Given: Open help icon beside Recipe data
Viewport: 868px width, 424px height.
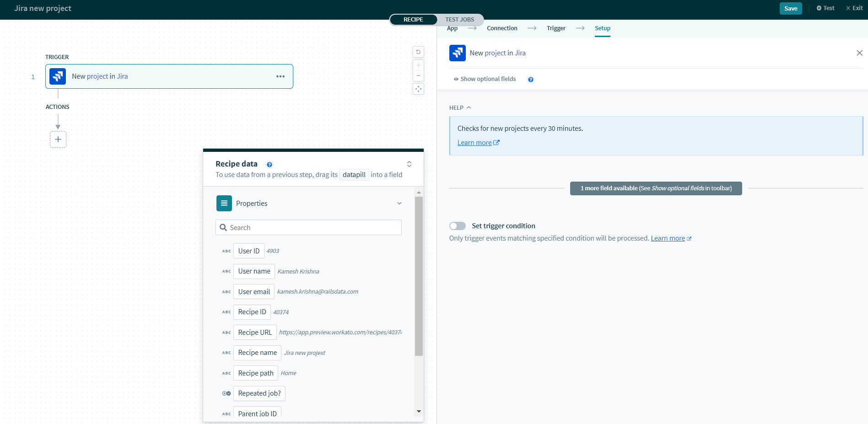Looking at the screenshot, I should tap(270, 165).
